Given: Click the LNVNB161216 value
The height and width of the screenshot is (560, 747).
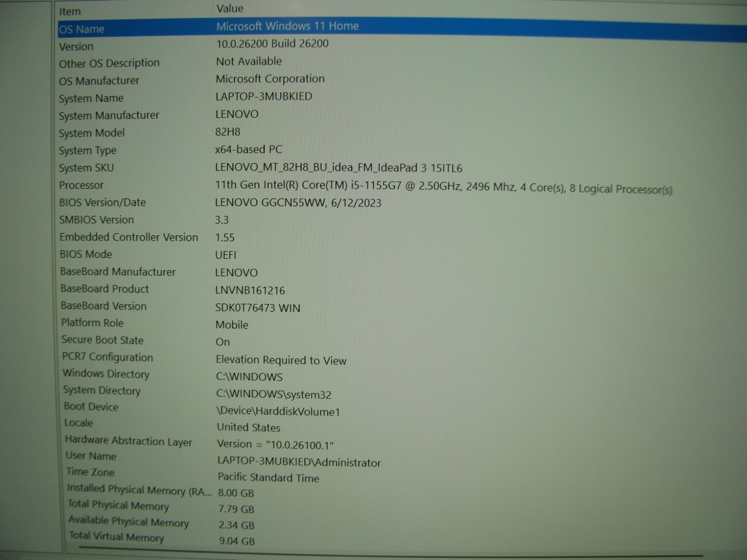Looking at the screenshot, I should (250, 290).
